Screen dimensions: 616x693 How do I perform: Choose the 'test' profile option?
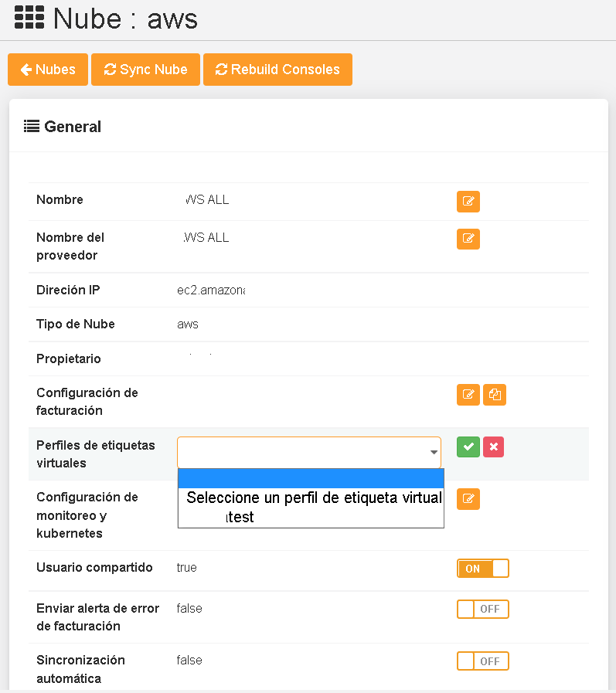click(311, 517)
